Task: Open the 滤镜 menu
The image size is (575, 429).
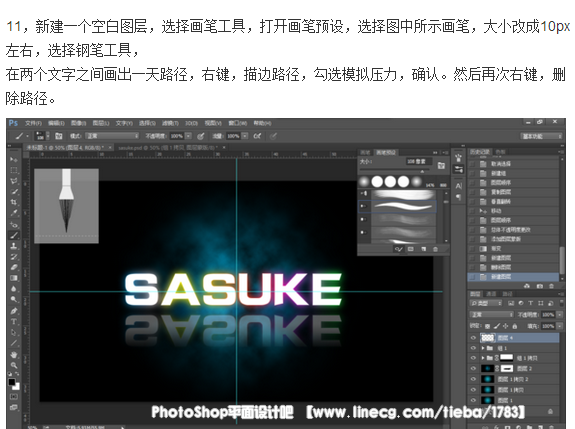Action: tap(170, 123)
